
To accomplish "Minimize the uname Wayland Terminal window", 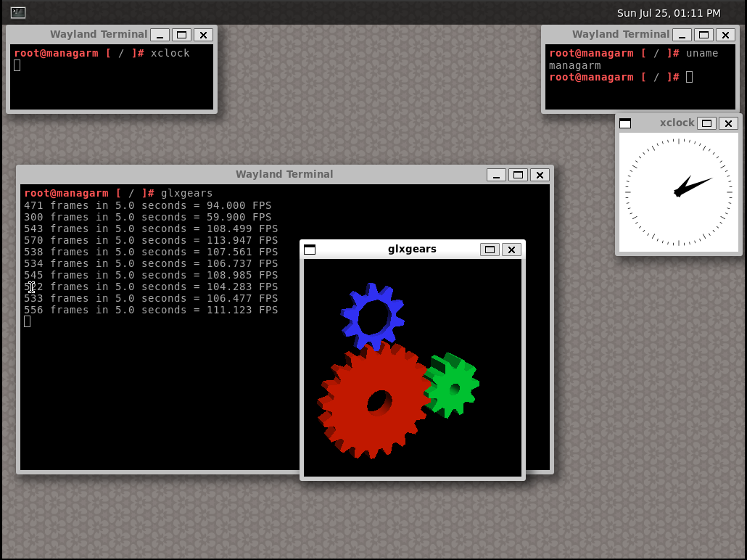I will 682,35.
